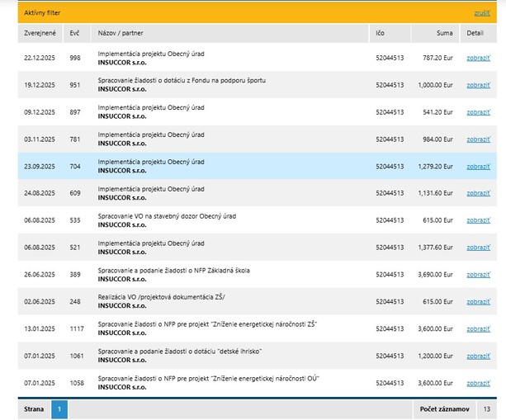This screenshot has height=420, width=506.
Task: Open 'zobraziť' for record Evč 998
Action: (x=478, y=59)
